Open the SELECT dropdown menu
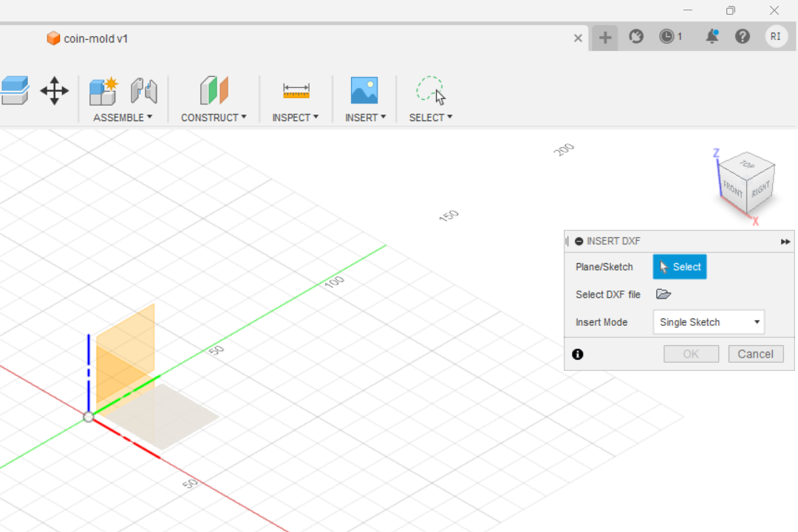The width and height of the screenshot is (798, 532). coord(431,117)
